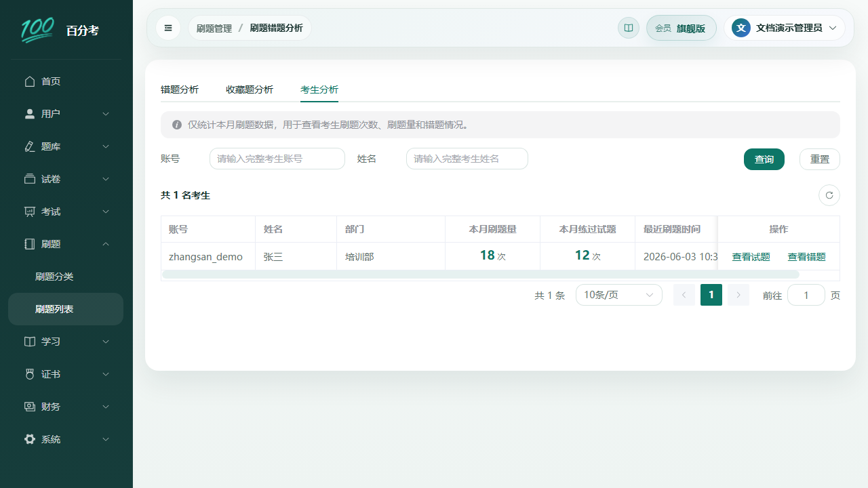868x488 pixels.
Task: Click the info icon in the notice banner
Action: pyautogui.click(x=177, y=125)
